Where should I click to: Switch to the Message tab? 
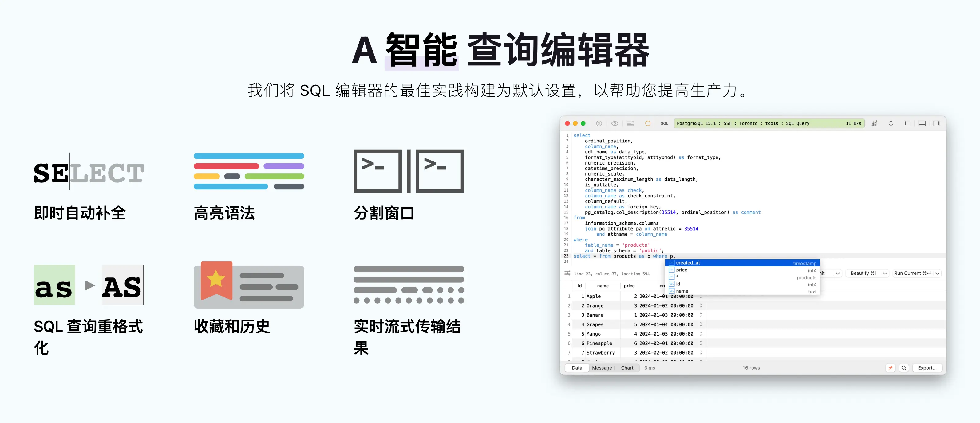point(602,367)
